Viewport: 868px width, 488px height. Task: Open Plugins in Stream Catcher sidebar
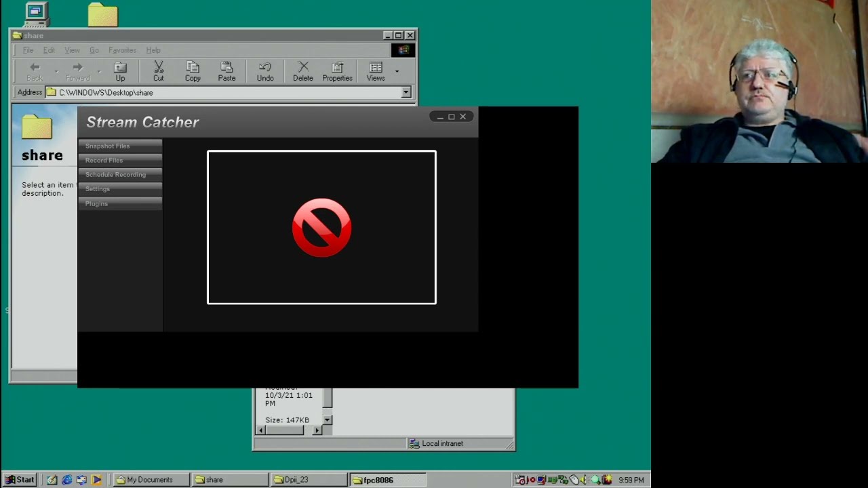[x=120, y=203]
